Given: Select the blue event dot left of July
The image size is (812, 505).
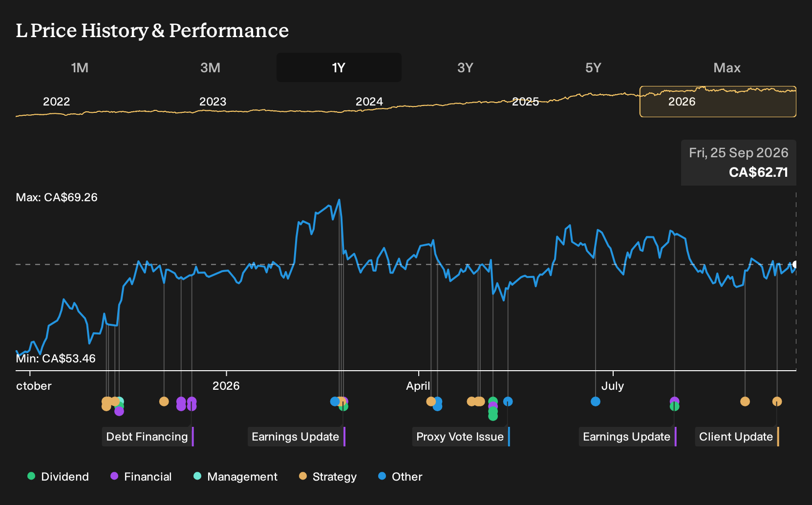Looking at the screenshot, I should (595, 401).
